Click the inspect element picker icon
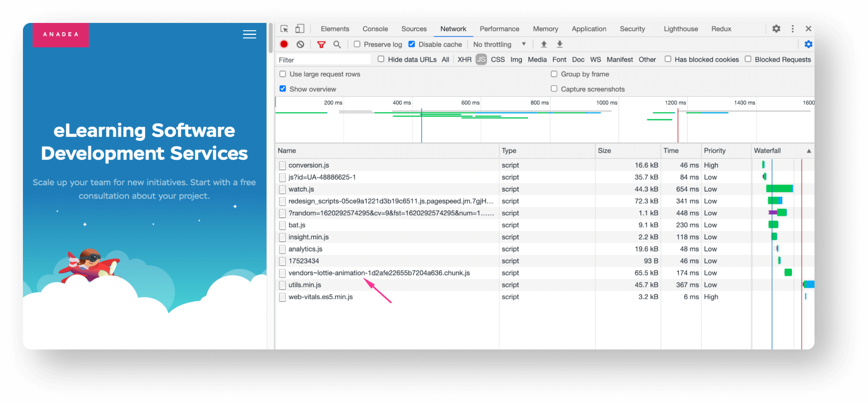868x403 pixels. coord(284,29)
